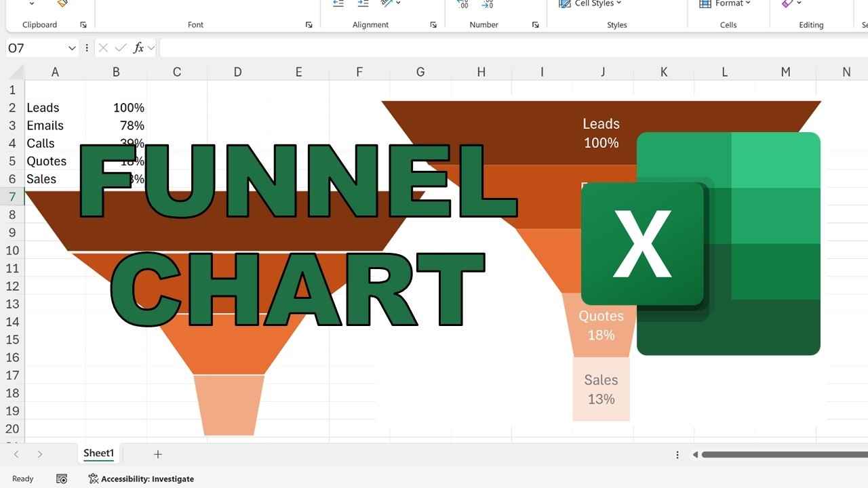Image resolution: width=868 pixels, height=488 pixels.
Task: Click the Insert Function fx icon
Action: [x=138, y=48]
